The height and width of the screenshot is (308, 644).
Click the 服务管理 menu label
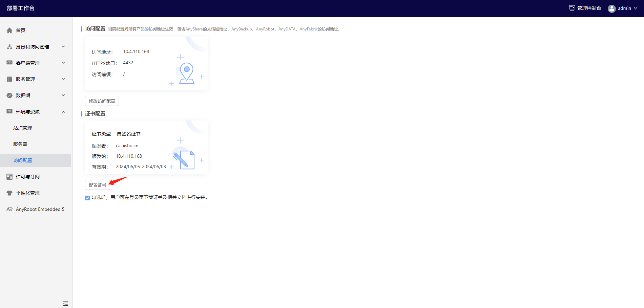pyautogui.click(x=25, y=79)
